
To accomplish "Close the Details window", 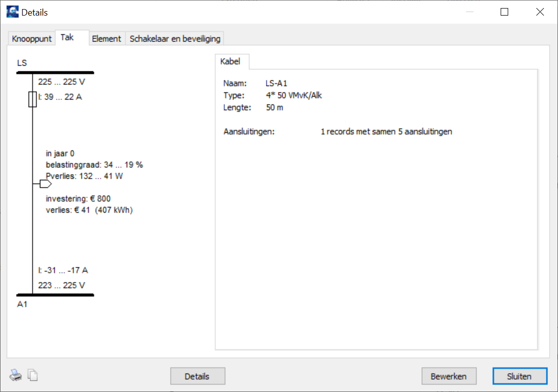I will (x=540, y=12).
